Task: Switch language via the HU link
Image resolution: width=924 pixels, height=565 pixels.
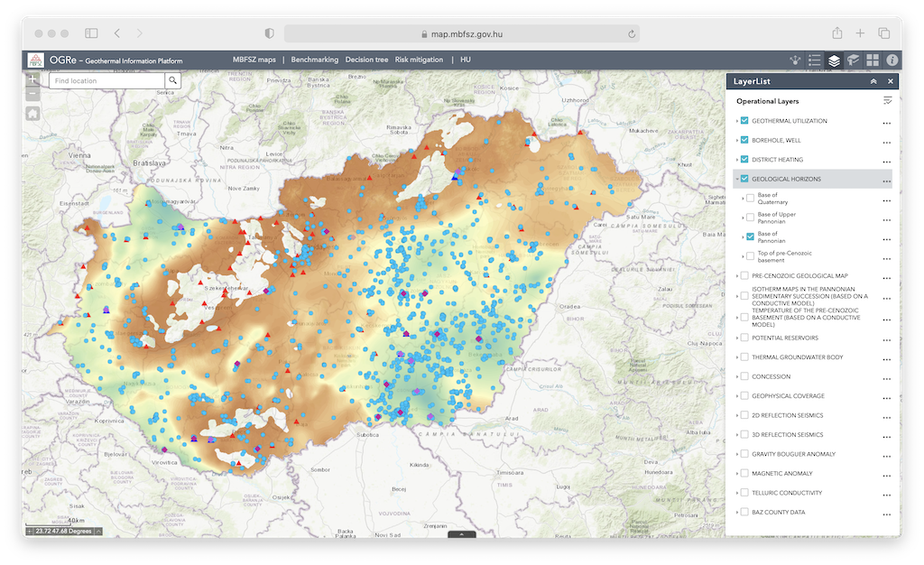Action: coord(466,60)
